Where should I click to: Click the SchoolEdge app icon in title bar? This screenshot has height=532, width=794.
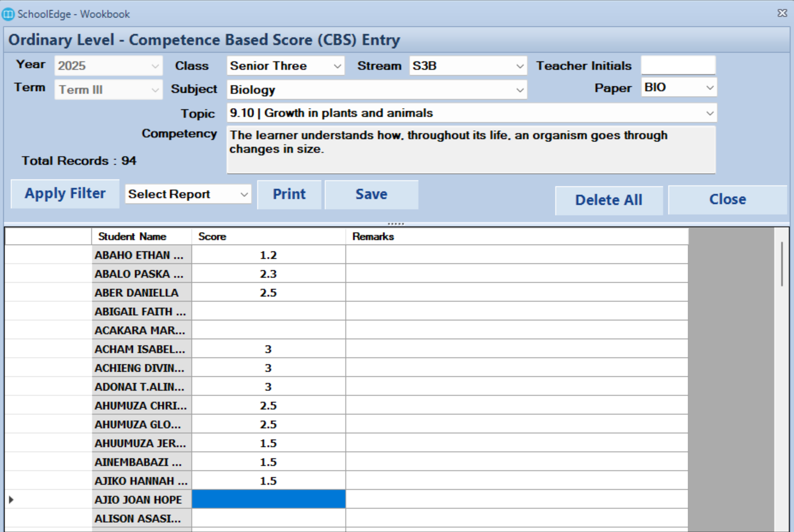pos(8,14)
